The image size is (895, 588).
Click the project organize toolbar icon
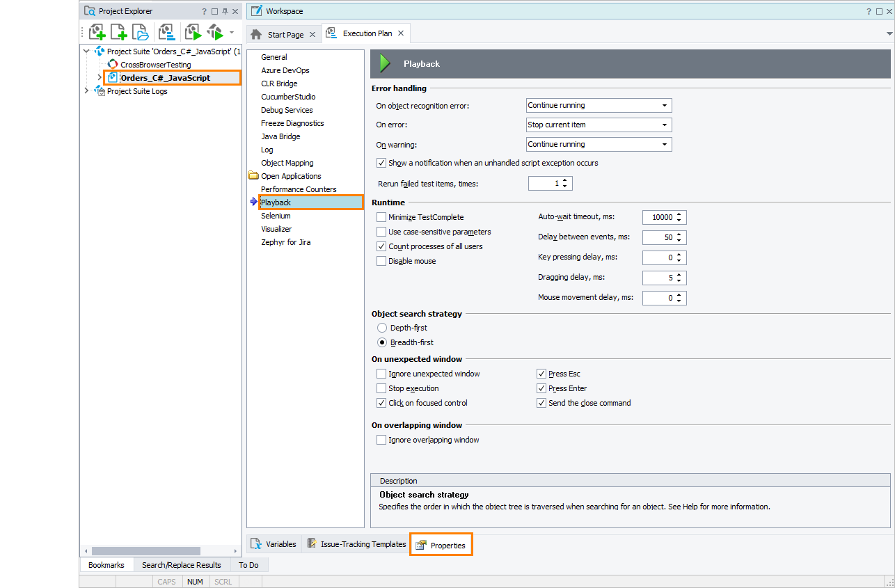click(x=167, y=32)
